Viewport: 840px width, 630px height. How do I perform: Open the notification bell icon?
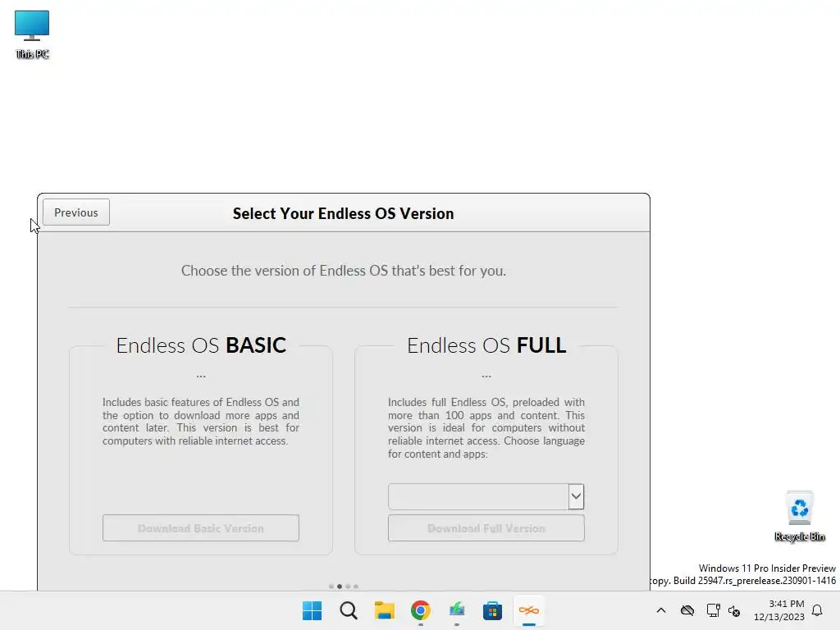pyautogui.click(x=817, y=610)
